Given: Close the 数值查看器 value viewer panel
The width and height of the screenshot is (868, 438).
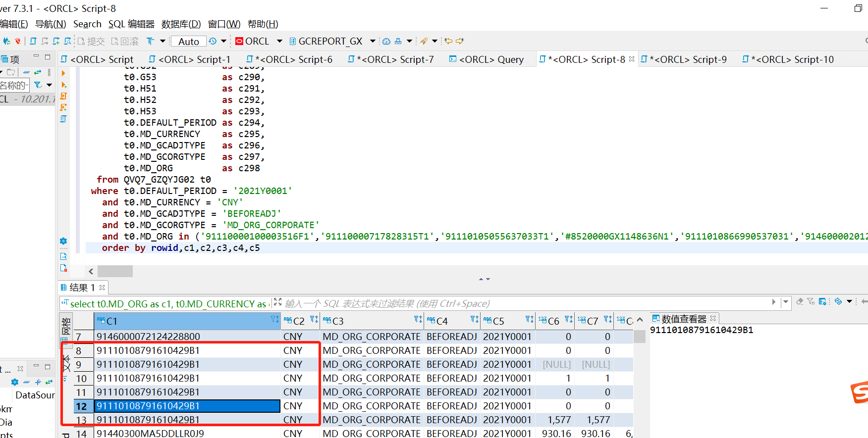Looking at the screenshot, I should (713, 318).
